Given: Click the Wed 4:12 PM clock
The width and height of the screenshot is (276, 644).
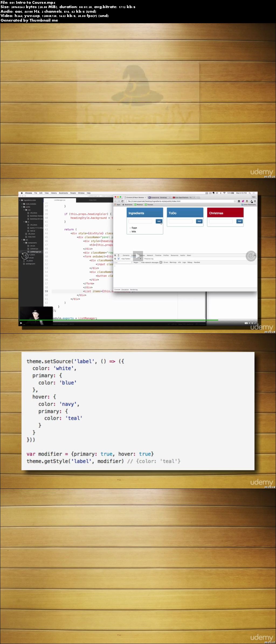Looking at the screenshot, I should coord(241,193).
